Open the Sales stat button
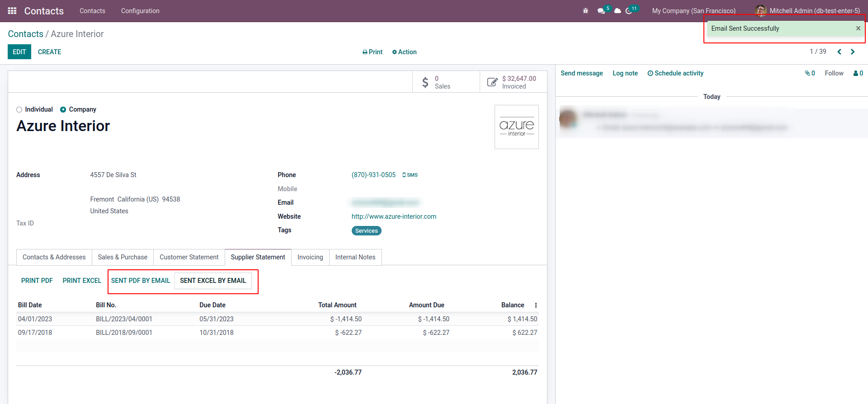This screenshot has height=404, width=868. tap(446, 82)
